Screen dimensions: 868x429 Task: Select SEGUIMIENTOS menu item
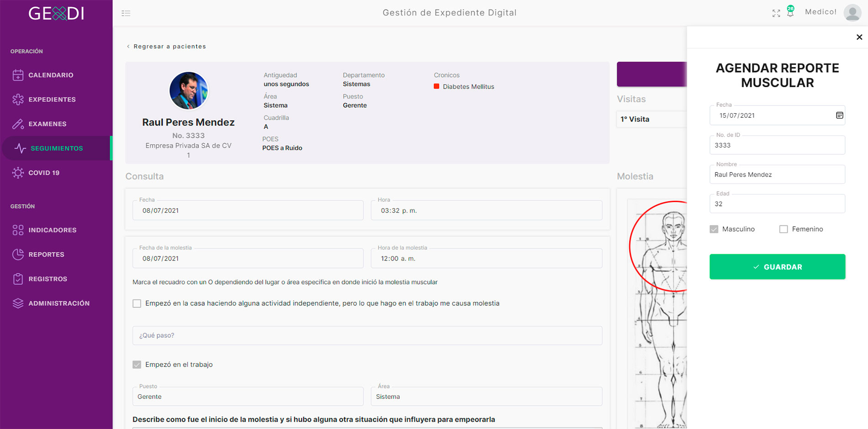[57, 148]
